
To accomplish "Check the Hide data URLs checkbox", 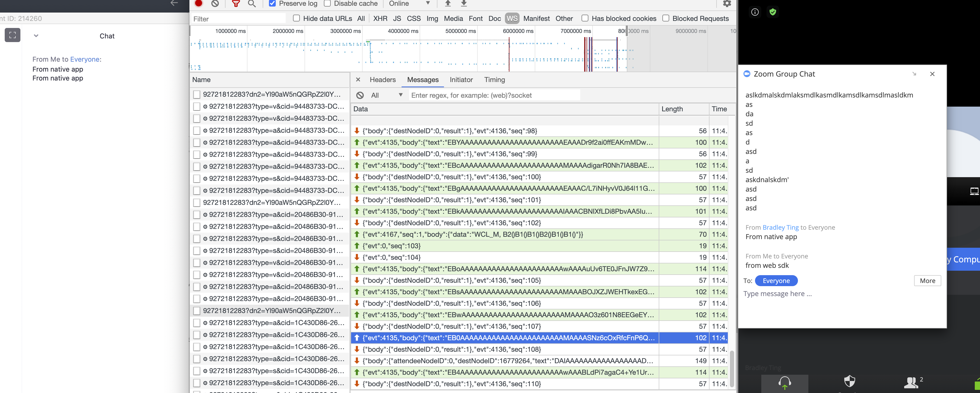I will [296, 18].
